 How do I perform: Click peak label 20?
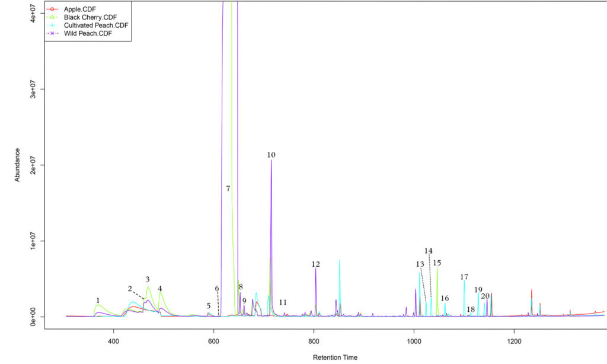(485, 296)
